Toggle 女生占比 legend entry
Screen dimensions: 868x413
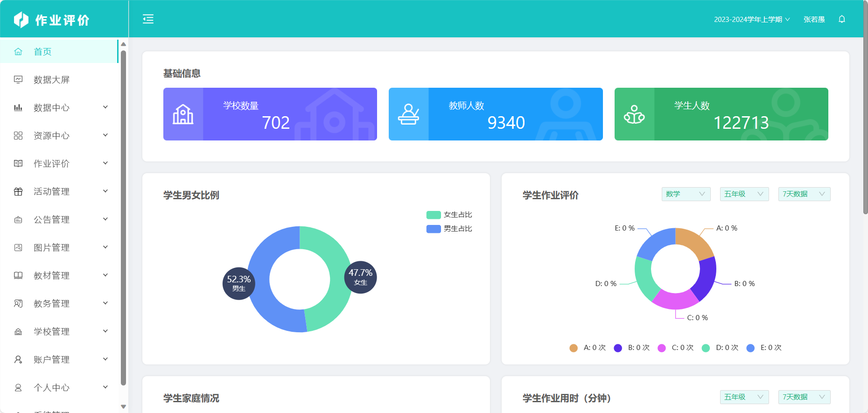(x=449, y=215)
